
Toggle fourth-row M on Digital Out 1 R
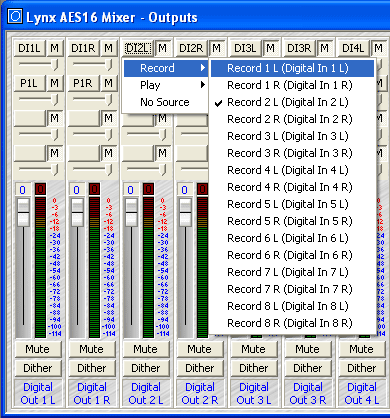108,153
